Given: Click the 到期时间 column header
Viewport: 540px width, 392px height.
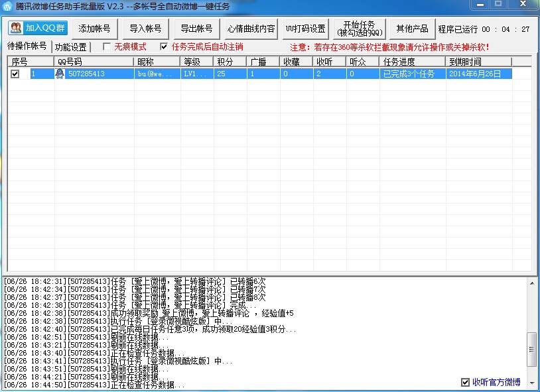Looking at the screenshot, I should point(479,62).
